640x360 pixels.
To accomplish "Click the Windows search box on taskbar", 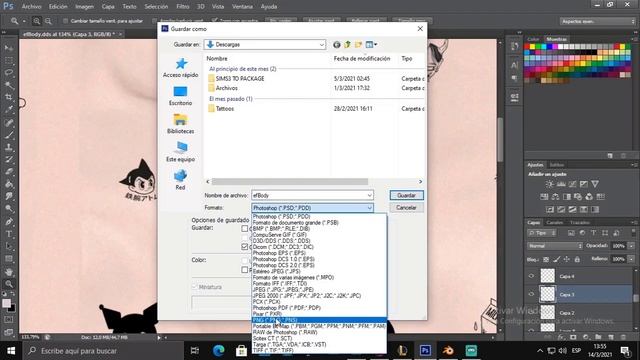I will pos(103,351).
